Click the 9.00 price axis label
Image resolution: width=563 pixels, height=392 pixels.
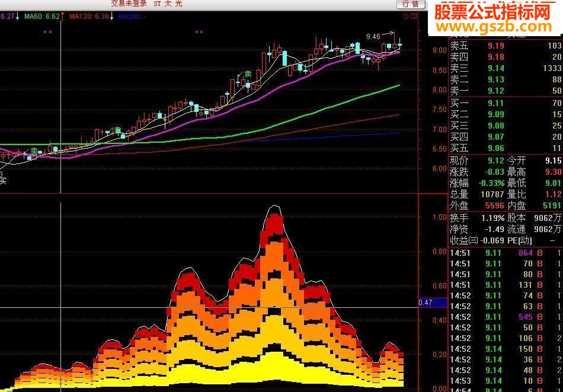click(x=440, y=50)
